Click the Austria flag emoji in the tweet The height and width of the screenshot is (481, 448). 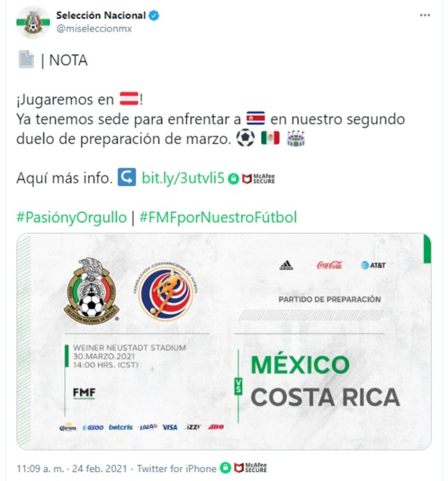[129, 99]
